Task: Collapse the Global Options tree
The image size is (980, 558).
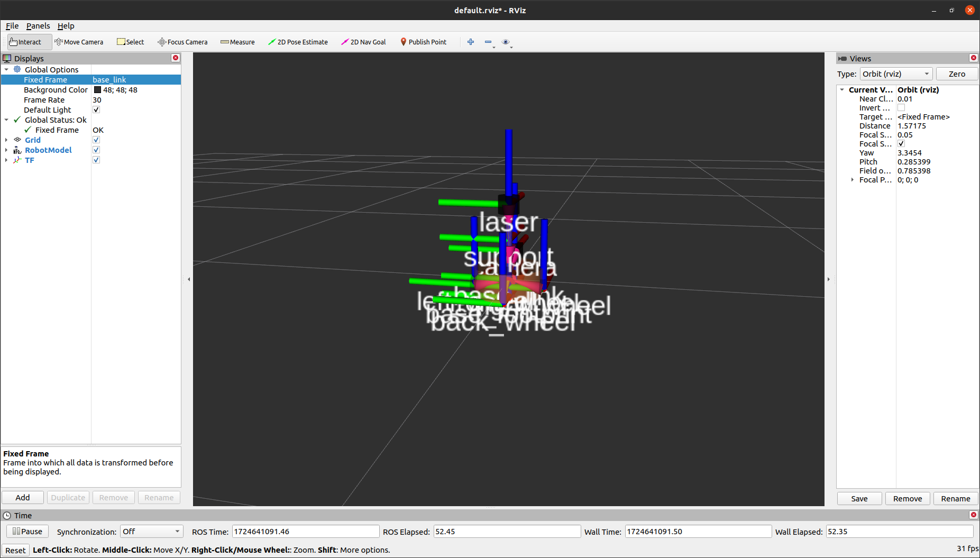Action: tap(6, 70)
